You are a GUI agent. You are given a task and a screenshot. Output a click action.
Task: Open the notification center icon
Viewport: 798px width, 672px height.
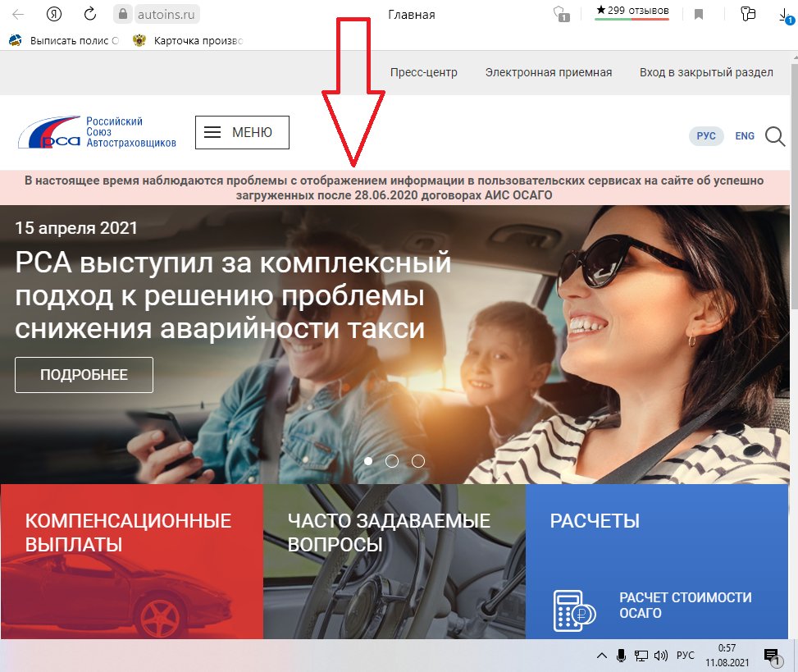click(x=773, y=656)
